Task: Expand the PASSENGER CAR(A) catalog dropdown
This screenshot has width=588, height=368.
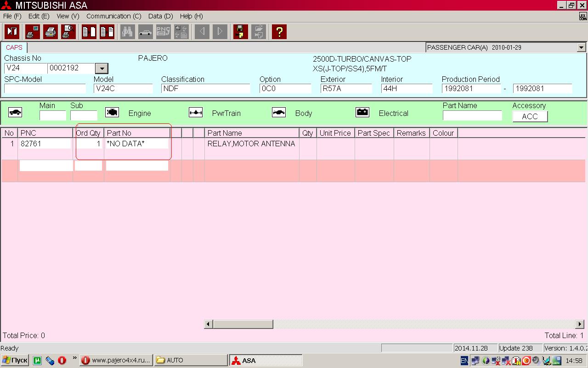Action: (x=581, y=47)
